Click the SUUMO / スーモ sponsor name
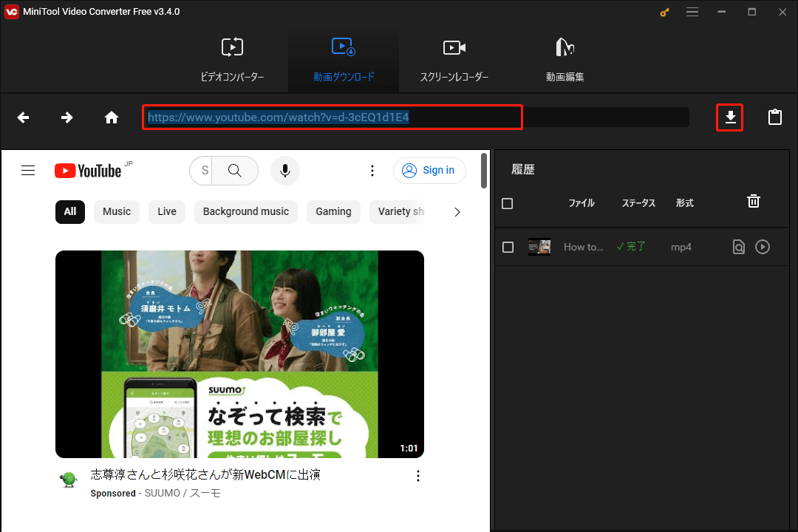The image size is (798, 532). tap(183, 494)
